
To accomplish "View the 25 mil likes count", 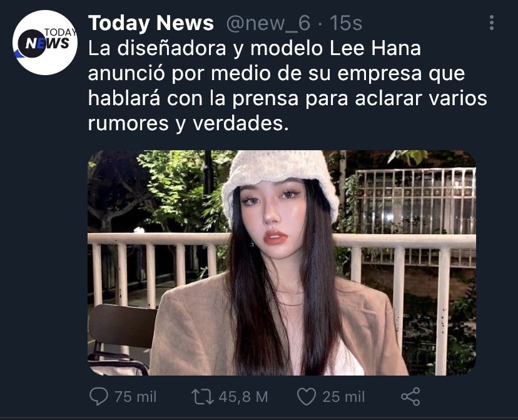I will (343, 397).
